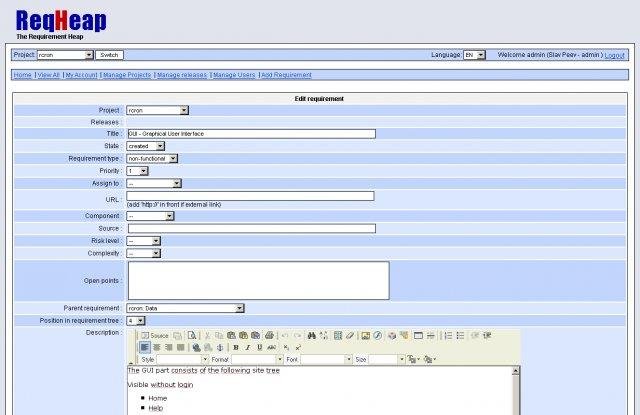This screenshot has height=415, width=640.
Task: Open the Complexity dropdown
Action: pyautogui.click(x=143, y=253)
